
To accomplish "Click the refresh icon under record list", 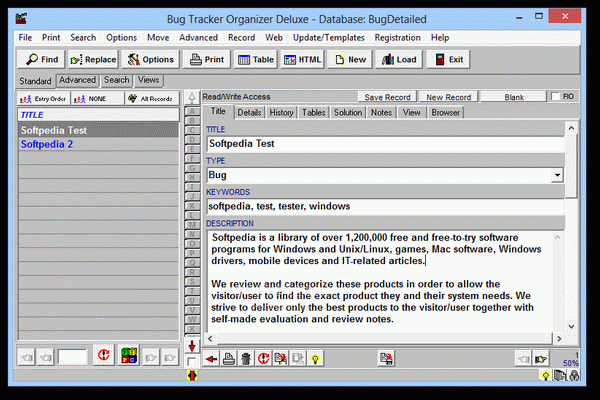I will coord(103,355).
